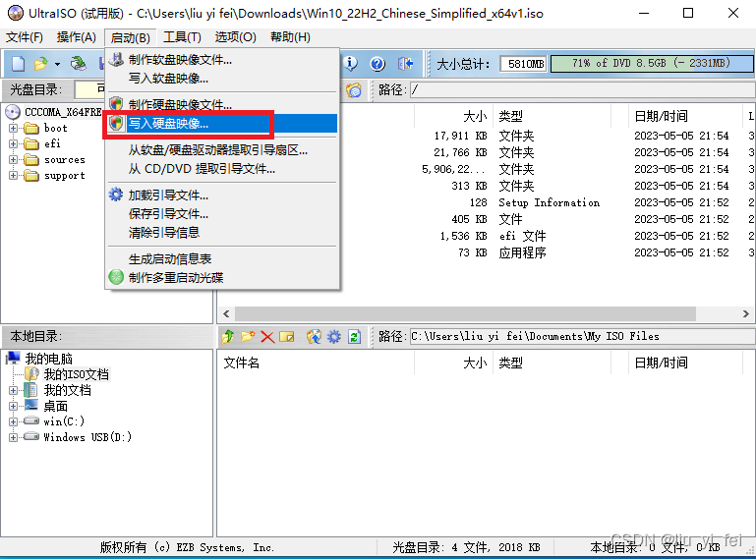
Task: Open the 操作(A) menu
Action: (x=76, y=37)
